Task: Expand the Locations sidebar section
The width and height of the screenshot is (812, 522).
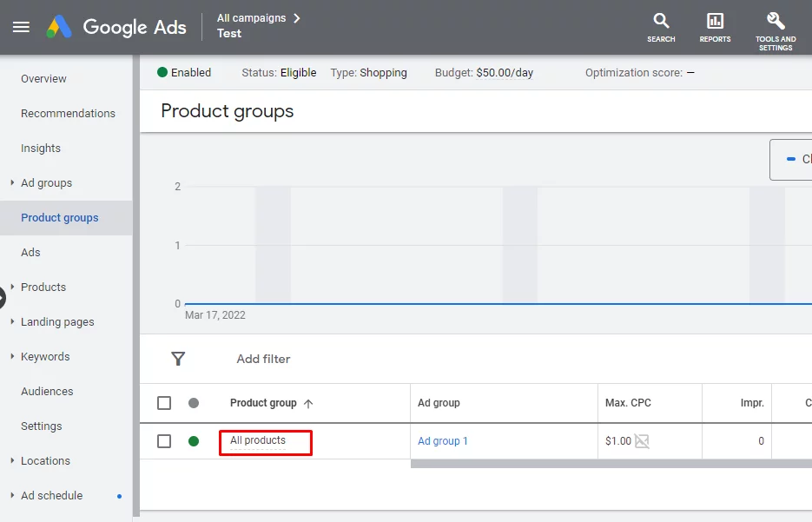Action: click(12, 459)
